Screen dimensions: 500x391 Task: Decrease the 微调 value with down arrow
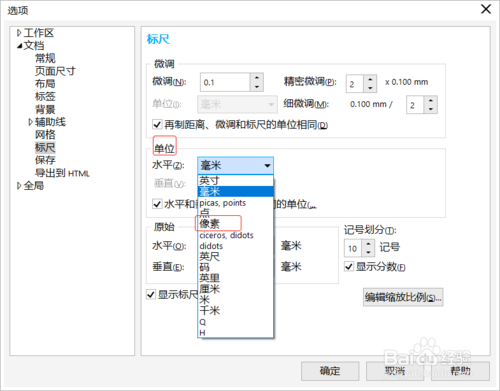click(x=257, y=87)
